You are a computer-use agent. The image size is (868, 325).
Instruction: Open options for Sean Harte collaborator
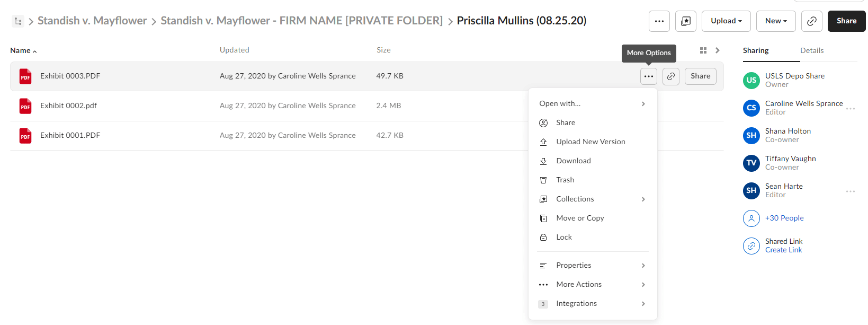pyautogui.click(x=851, y=191)
